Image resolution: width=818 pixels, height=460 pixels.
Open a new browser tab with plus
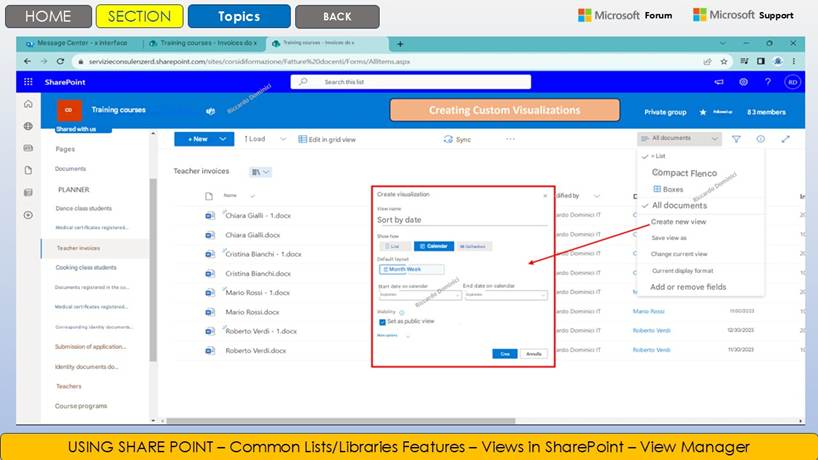click(x=400, y=44)
